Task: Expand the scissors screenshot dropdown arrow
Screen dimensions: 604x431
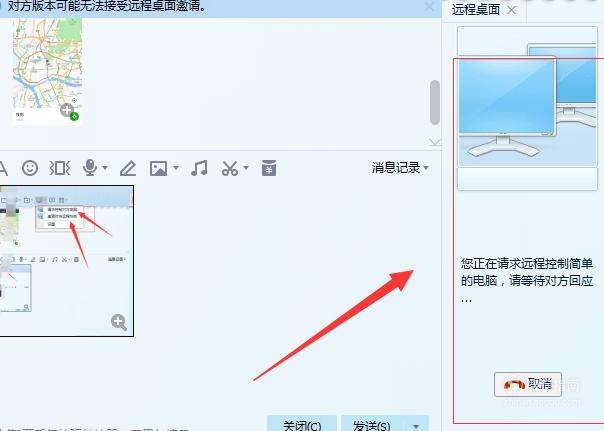Action: [x=246, y=168]
